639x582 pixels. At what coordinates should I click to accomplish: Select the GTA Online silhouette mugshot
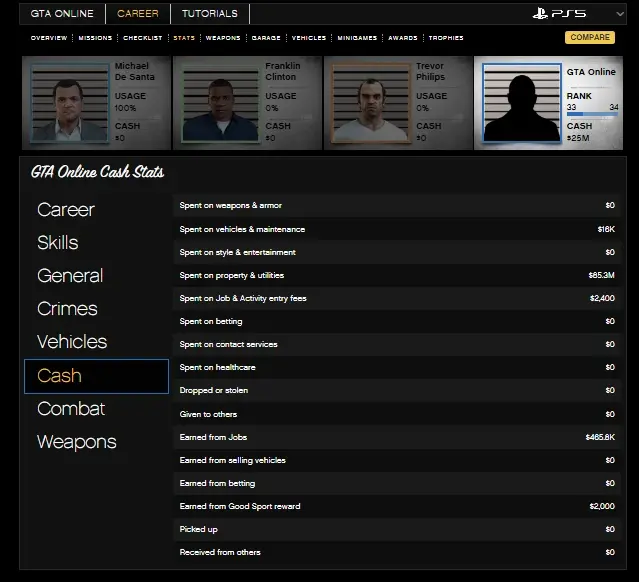522,103
